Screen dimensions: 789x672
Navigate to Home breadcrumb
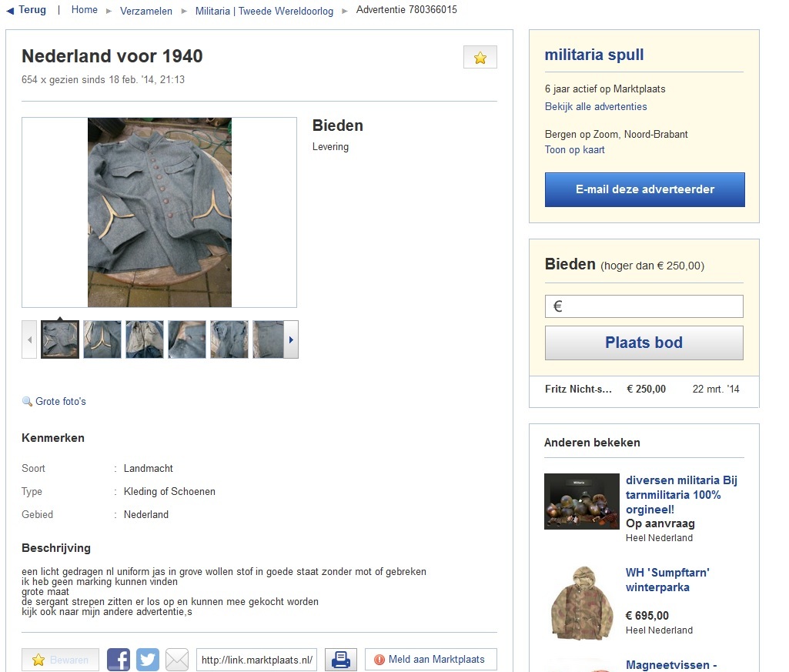click(x=85, y=10)
